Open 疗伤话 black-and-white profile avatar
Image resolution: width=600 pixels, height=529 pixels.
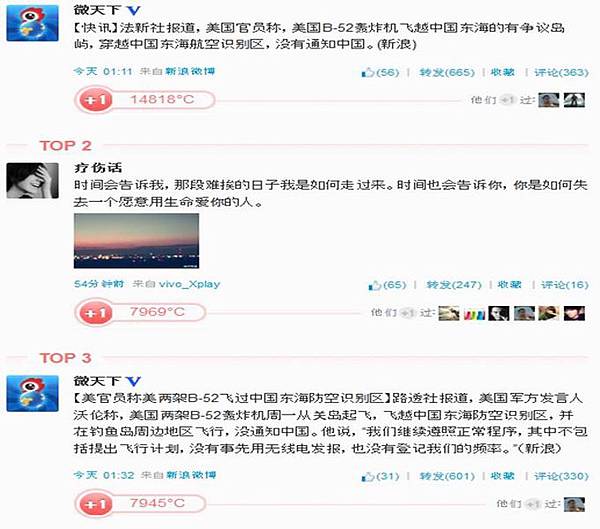click(x=33, y=180)
